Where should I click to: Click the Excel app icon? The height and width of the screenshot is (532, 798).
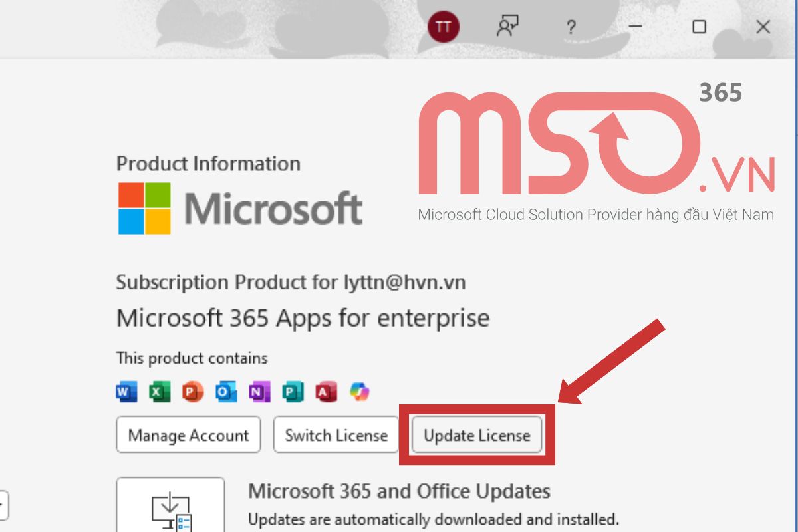159,392
